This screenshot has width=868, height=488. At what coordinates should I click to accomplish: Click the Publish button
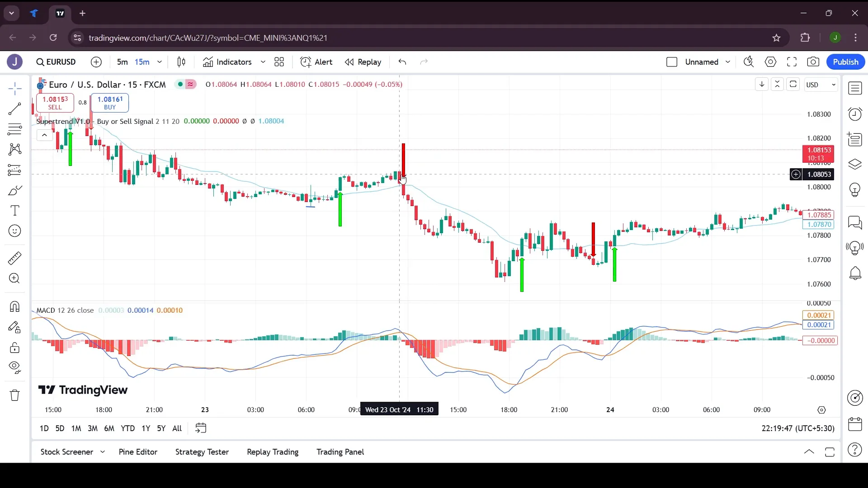tap(846, 61)
